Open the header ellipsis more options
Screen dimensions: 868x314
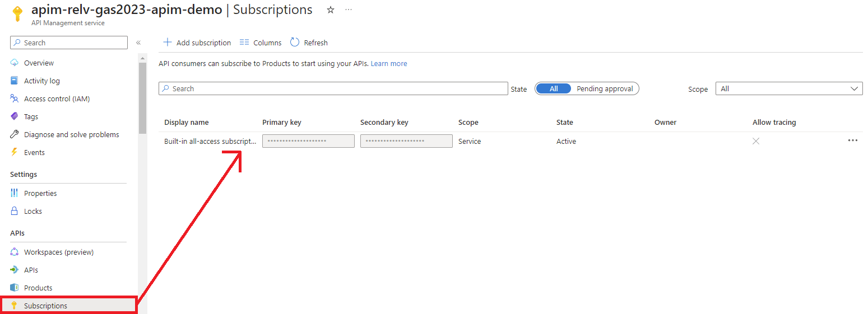click(x=349, y=10)
